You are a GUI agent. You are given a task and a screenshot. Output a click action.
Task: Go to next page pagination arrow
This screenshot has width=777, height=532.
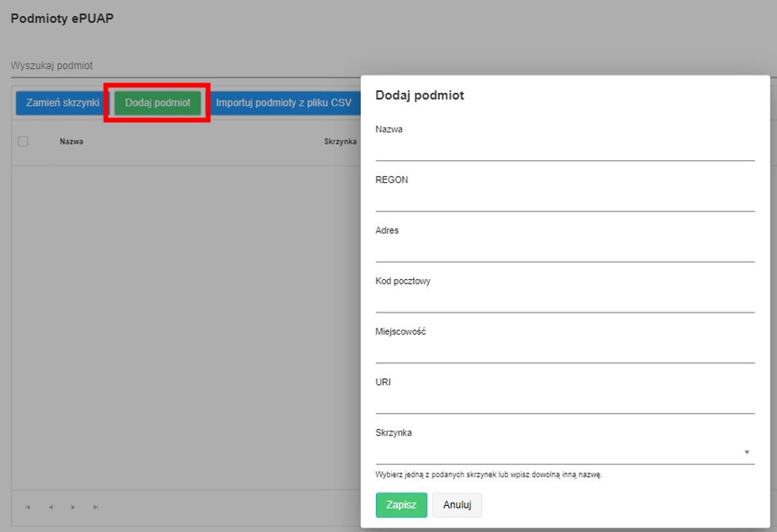tap(73, 507)
